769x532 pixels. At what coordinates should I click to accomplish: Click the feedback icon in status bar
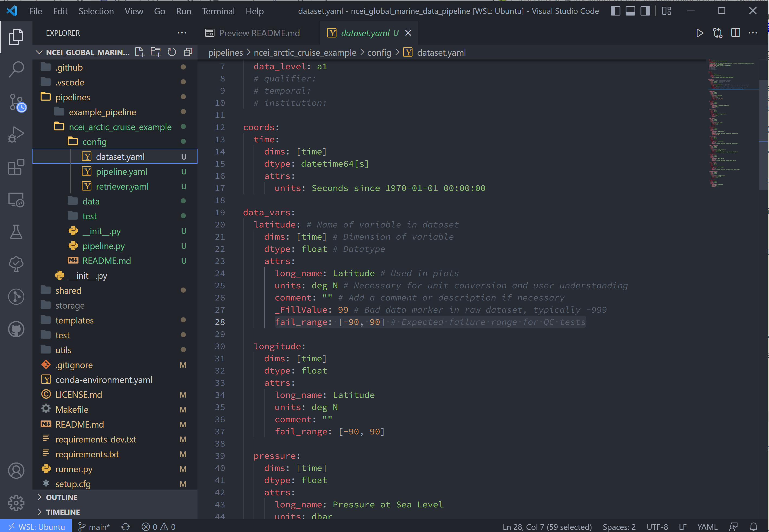[733, 527]
